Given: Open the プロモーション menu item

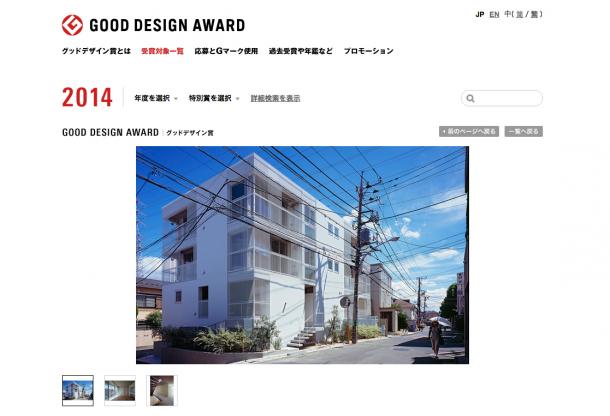Looking at the screenshot, I should [x=368, y=51].
